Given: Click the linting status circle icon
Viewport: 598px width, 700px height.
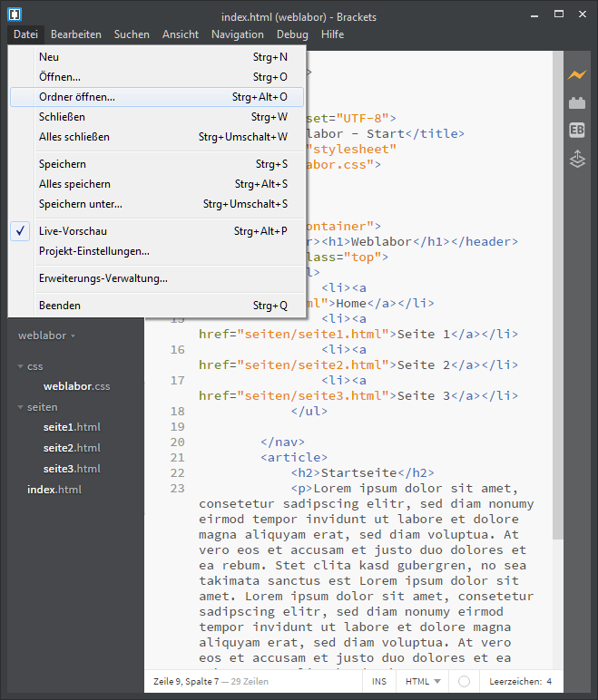Looking at the screenshot, I should (465, 681).
